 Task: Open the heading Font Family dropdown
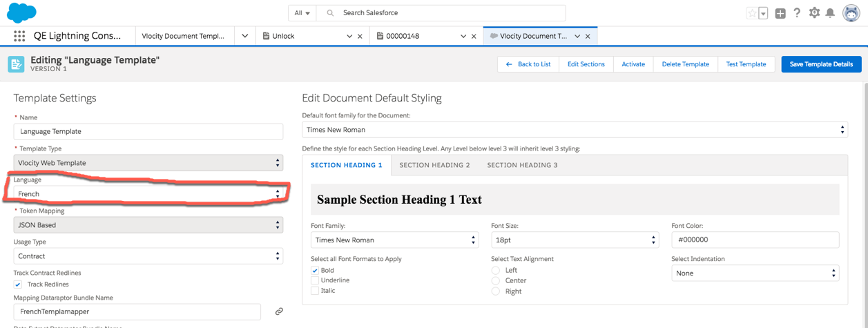pyautogui.click(x=395, y=240)
